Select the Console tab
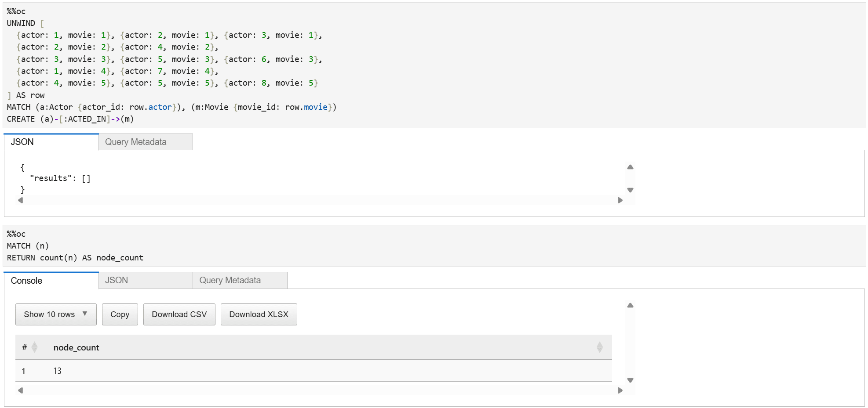Image resolution: width=868 pixels, height=408 pixels. [x=51, y=281]
